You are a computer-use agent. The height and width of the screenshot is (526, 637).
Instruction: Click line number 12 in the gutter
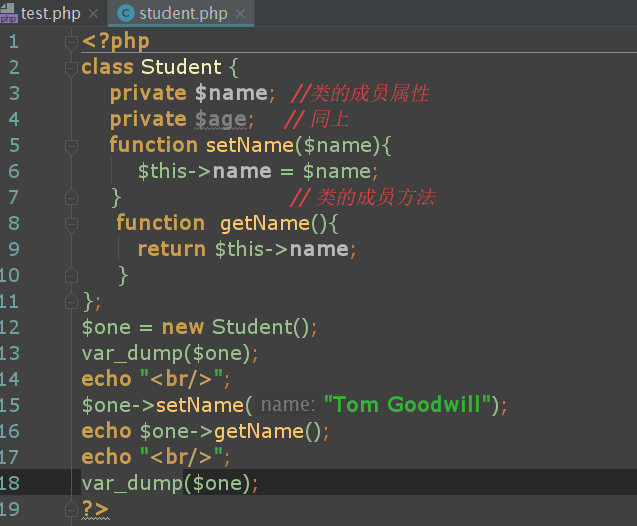(x=10, y=327)
